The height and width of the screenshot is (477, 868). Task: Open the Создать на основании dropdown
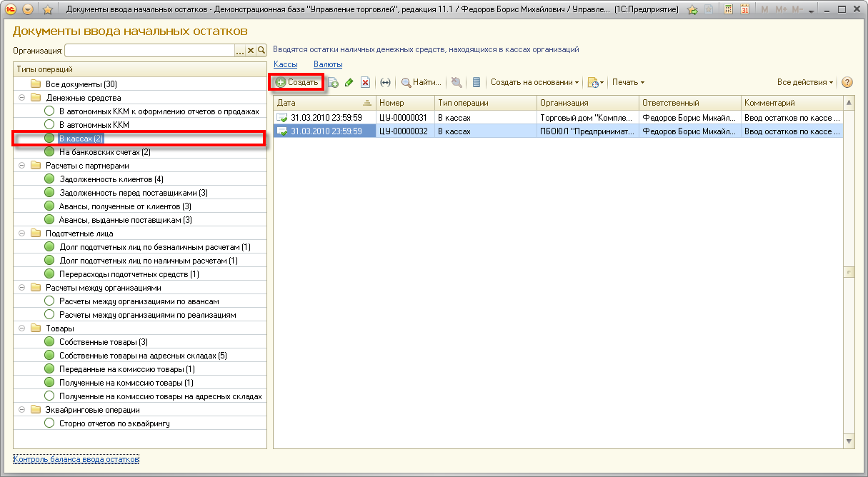pyautogui.click(x=534, y=82)
